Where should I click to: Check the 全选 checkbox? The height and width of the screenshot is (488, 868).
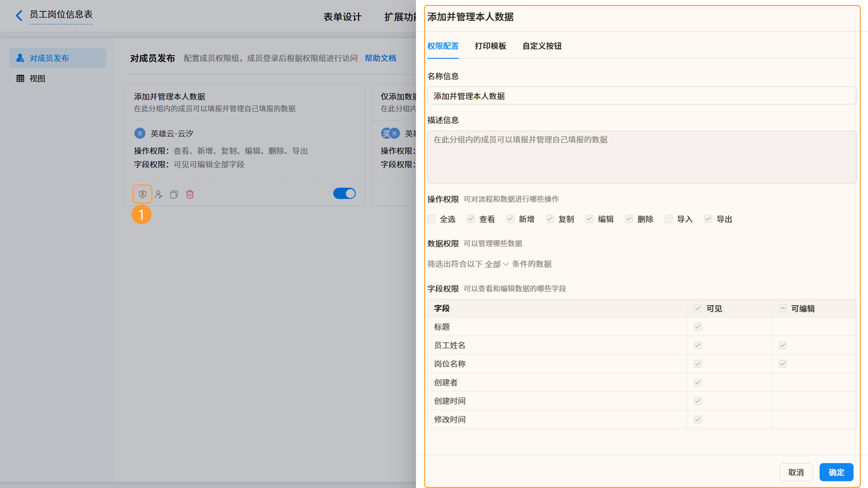pyautogui.click(x=431, y=219)
